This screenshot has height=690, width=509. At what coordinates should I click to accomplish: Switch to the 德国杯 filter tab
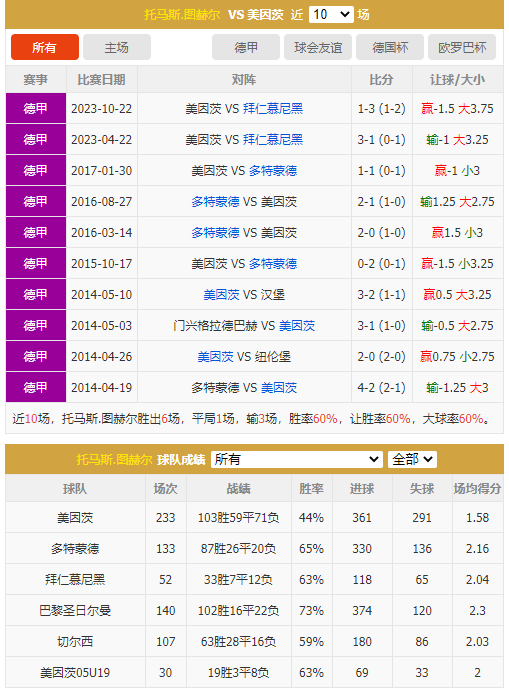390,47
